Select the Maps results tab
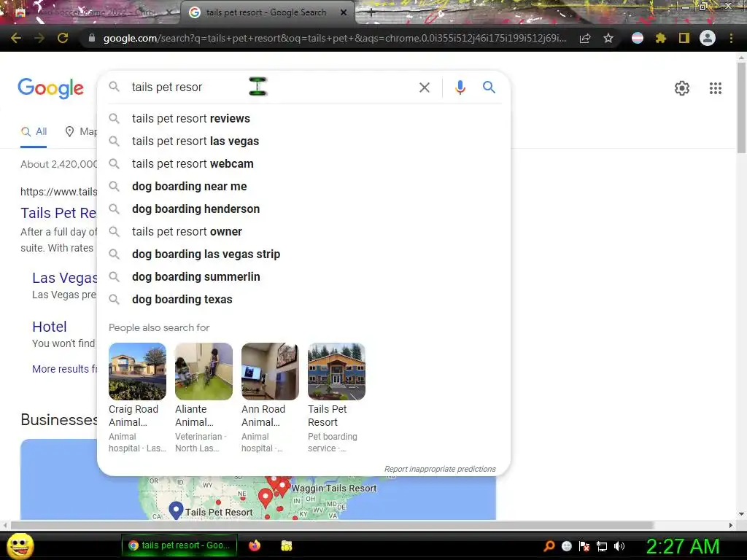The width and height of the screenshot is (747, 560). point(81,131)
